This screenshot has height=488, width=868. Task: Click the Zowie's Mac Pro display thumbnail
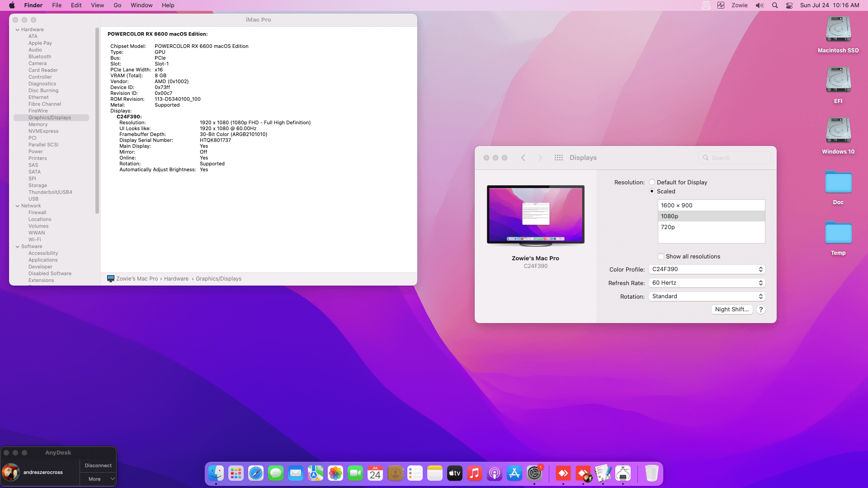(x=536, y=216)
